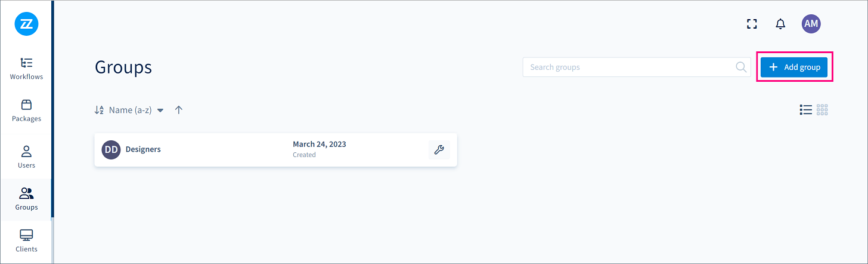Click the DD avatar of Designers
The height and width of the screenshot is (264, 868).
(111, 150)
